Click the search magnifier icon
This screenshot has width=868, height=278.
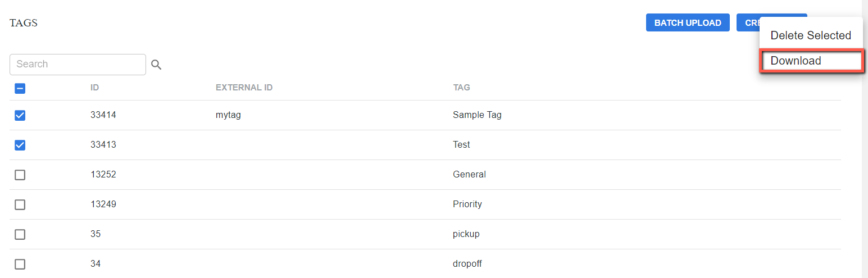tap(156, 65)
